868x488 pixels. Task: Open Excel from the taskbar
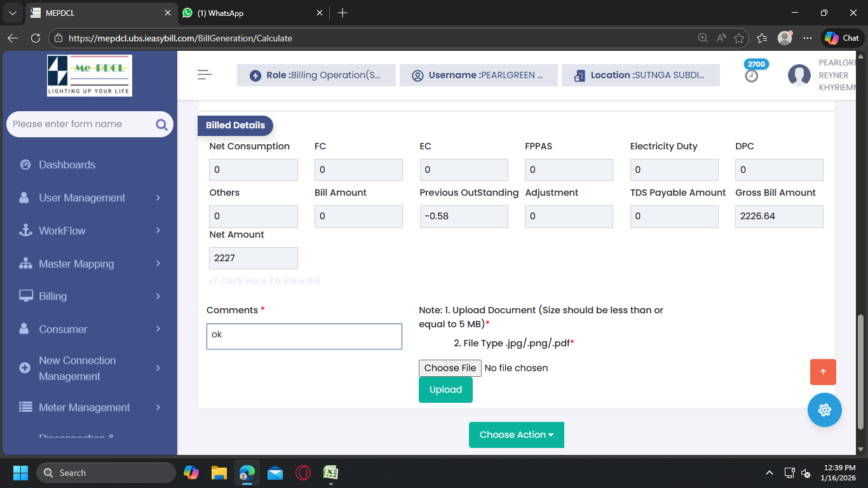[x=331, y=473]
